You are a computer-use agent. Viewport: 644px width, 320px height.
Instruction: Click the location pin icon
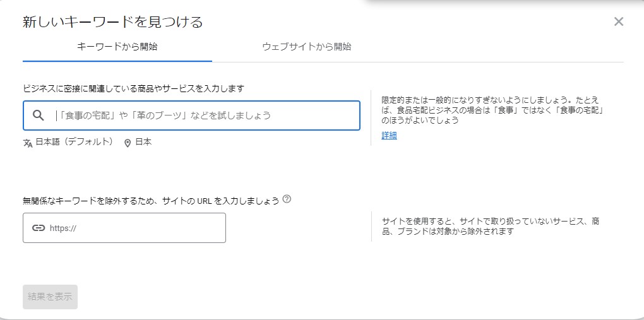click(x=128, y=143)
